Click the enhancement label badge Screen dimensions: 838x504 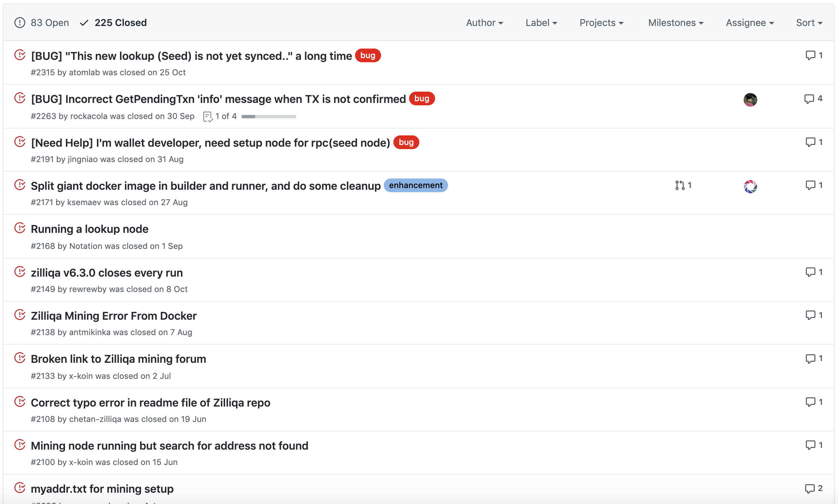416,185
